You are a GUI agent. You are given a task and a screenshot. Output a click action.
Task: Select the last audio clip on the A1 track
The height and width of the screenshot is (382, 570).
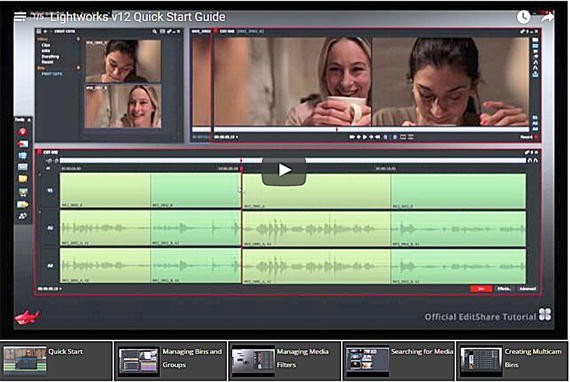[x=458, y=228]
